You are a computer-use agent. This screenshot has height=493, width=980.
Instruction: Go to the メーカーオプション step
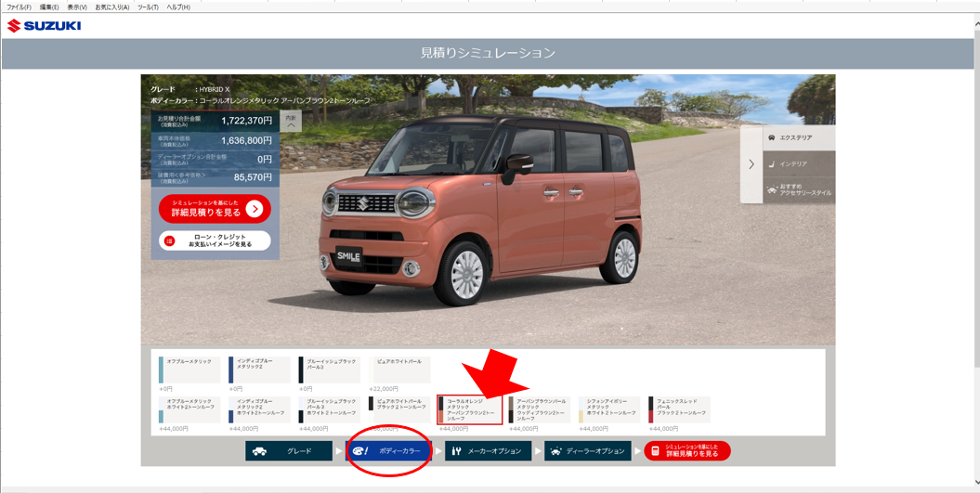(x=488, y=451)
